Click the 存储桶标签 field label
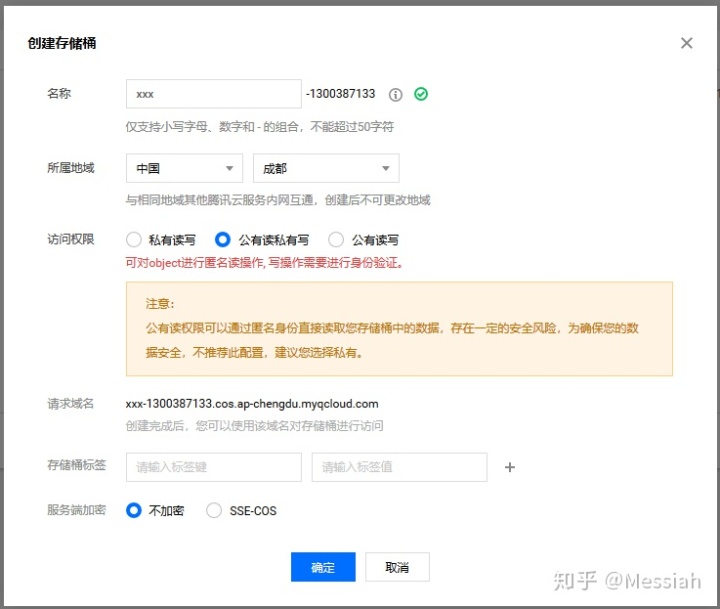This screenshot has height=609, width=720. pos(77,465)
